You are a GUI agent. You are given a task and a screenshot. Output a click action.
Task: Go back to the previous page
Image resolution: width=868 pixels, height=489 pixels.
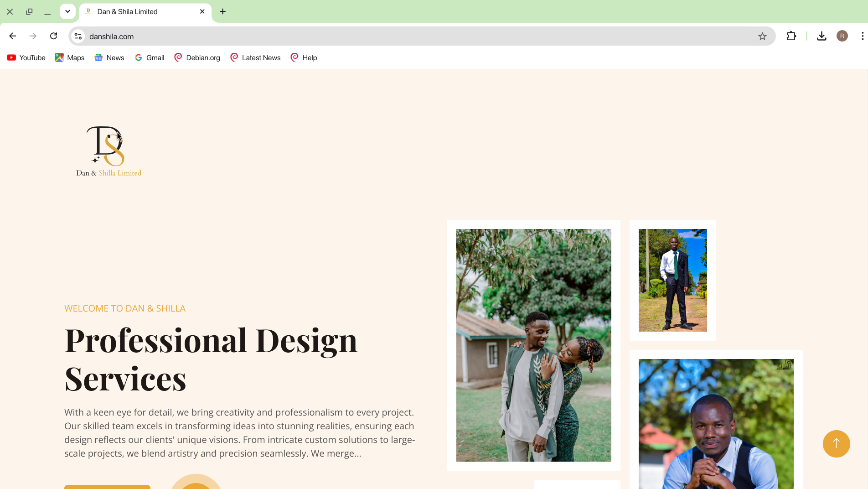[13, 36]
